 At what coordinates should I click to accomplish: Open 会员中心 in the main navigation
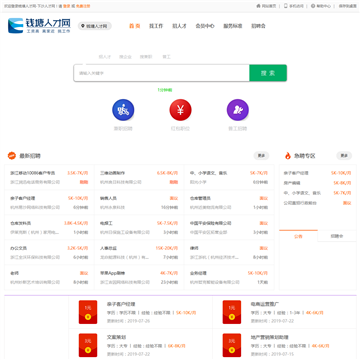(205, 26)
